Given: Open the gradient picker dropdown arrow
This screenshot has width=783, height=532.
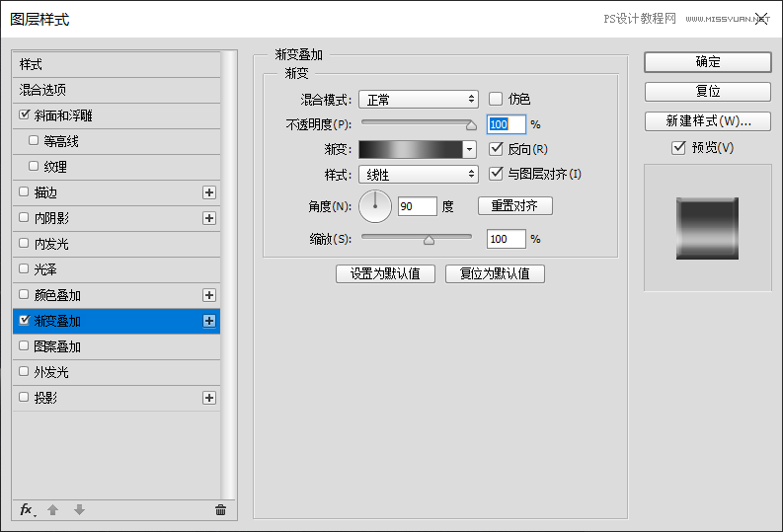Looking at the screenshot, I should (469, 149).
